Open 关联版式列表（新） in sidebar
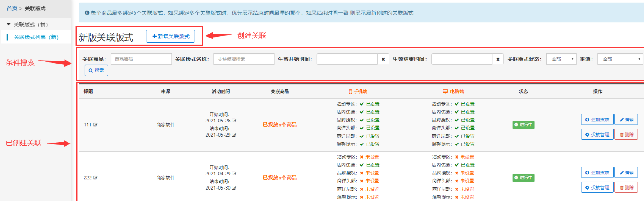The height and width of the screenshot is (201, 644). [x=36, y=37]
